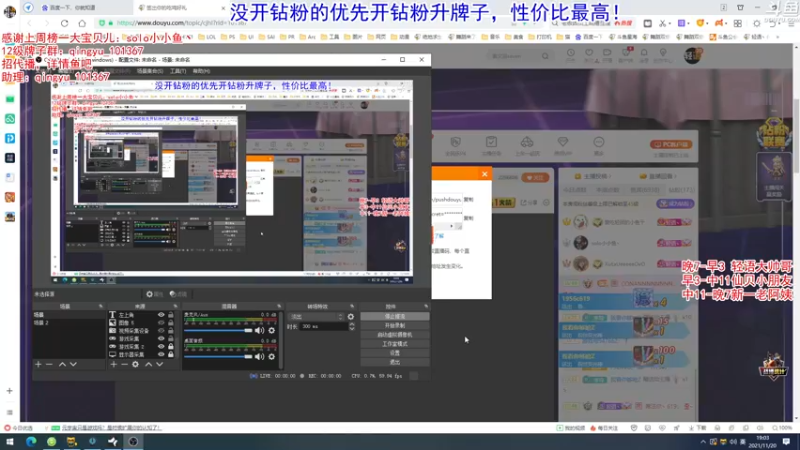Open OBS Settings from controls panel
Viewport: 800px width, 450px height.
tap(394, 353)
